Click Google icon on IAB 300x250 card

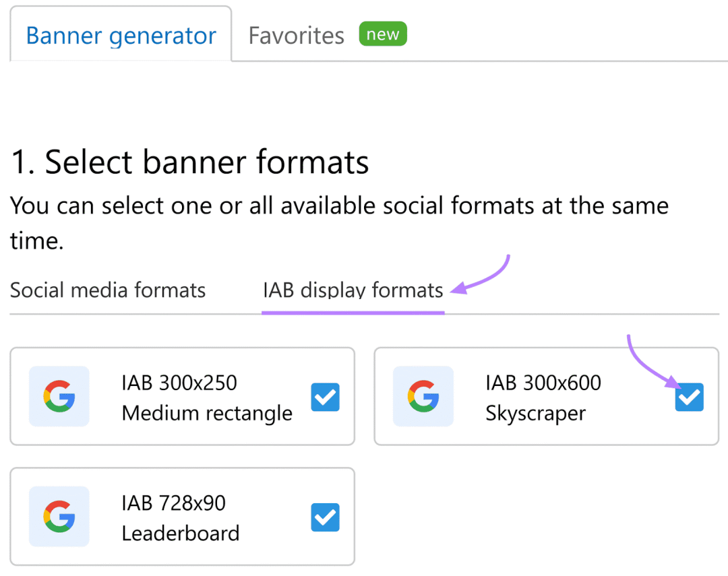pyautogui.click(x=59, y=396)
